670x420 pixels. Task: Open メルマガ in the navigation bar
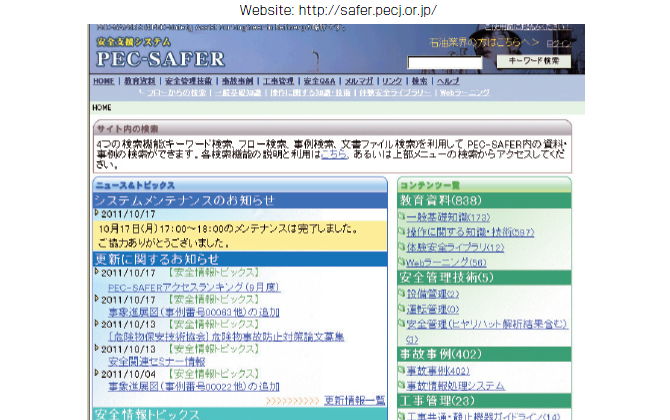tap(359, 81)
